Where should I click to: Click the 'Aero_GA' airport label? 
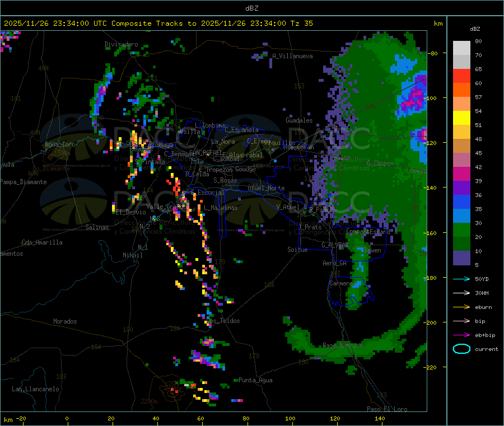point(335,263)
